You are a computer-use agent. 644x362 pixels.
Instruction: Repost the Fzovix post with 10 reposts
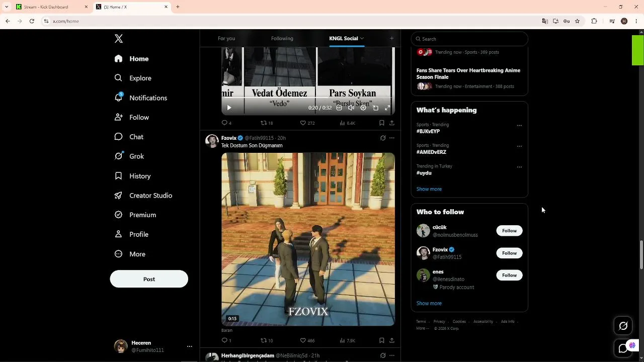point(266,340)
